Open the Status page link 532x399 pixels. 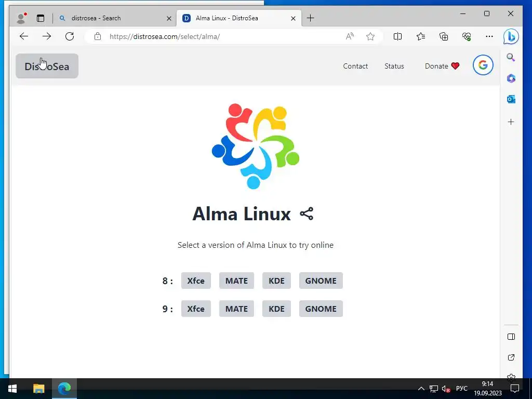394,66
